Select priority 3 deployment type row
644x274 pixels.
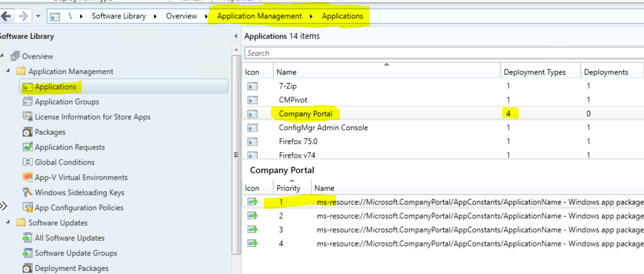tap(443, 230)
